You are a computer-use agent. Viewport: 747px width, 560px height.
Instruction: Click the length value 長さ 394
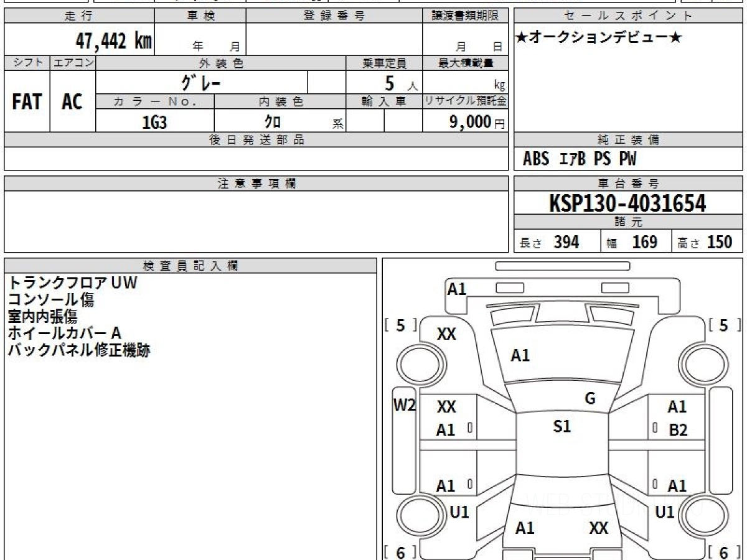coord(550,242)
